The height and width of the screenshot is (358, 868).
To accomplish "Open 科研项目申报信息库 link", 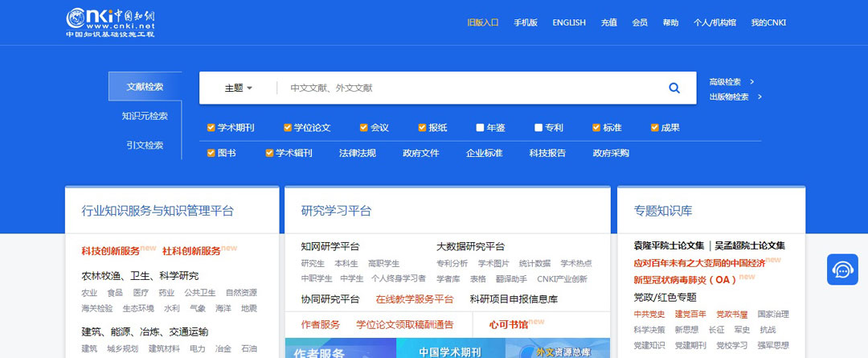I will 514,299.
